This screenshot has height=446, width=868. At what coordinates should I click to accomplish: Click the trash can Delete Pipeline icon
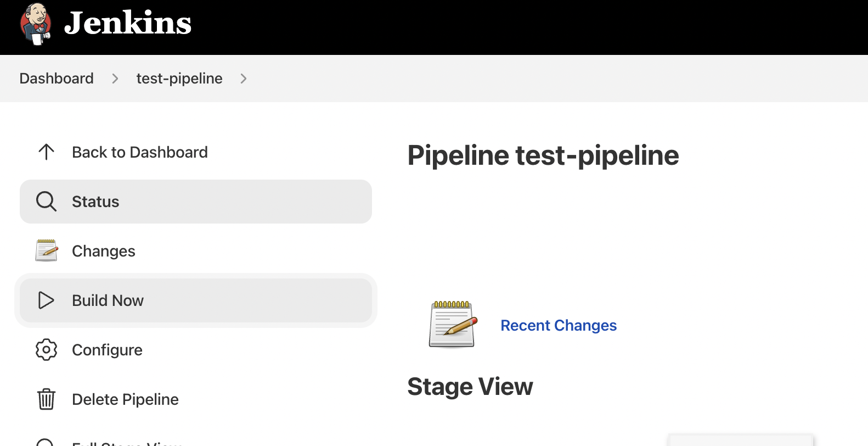[46, 399]
